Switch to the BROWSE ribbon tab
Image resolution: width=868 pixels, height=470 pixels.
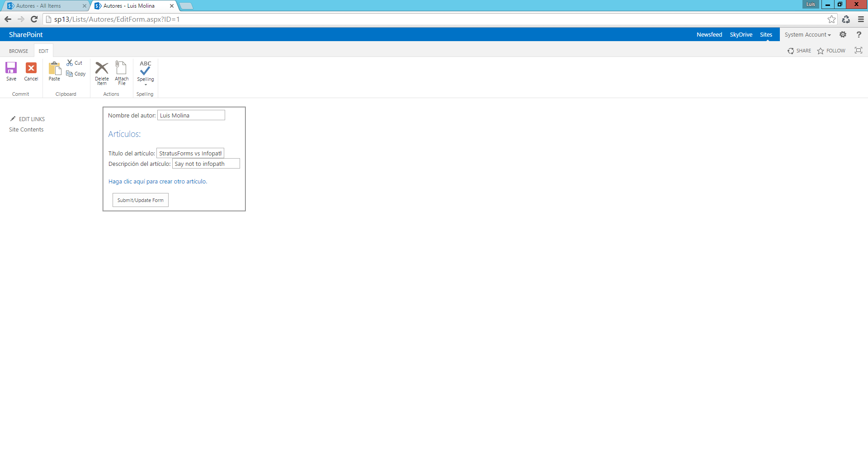18,51
